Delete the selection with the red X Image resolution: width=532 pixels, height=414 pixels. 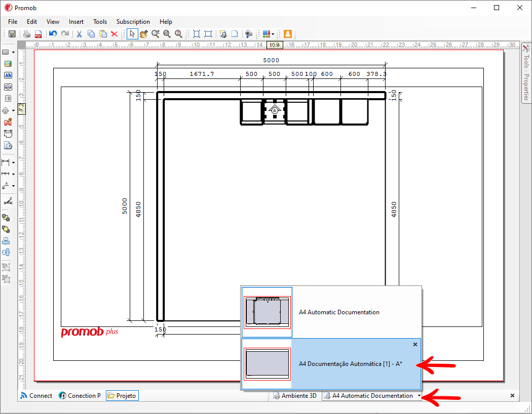point(115,34)
